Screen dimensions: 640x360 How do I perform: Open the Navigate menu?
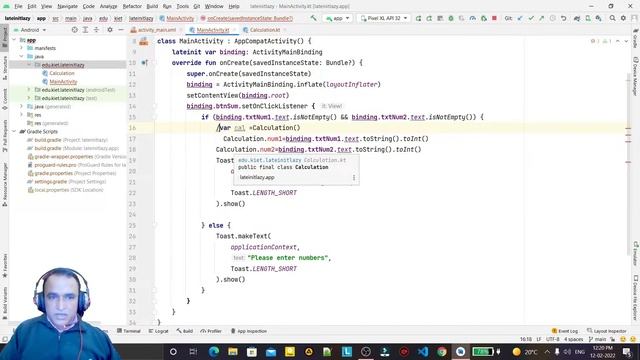point(67,7)
